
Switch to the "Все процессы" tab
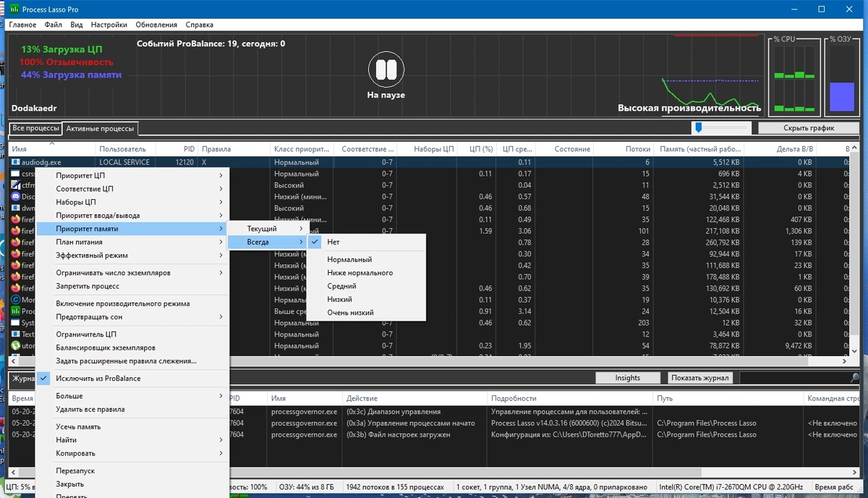tap(35, 128)
